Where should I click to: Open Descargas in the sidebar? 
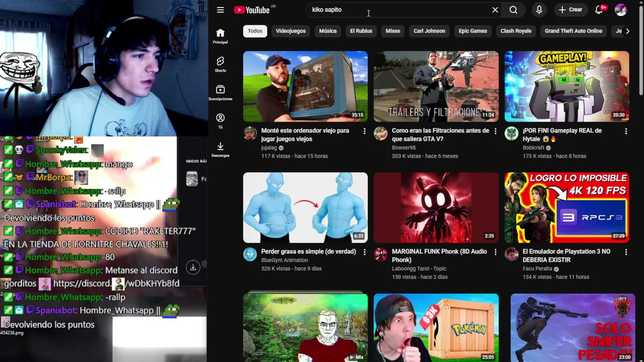[220, 149]
